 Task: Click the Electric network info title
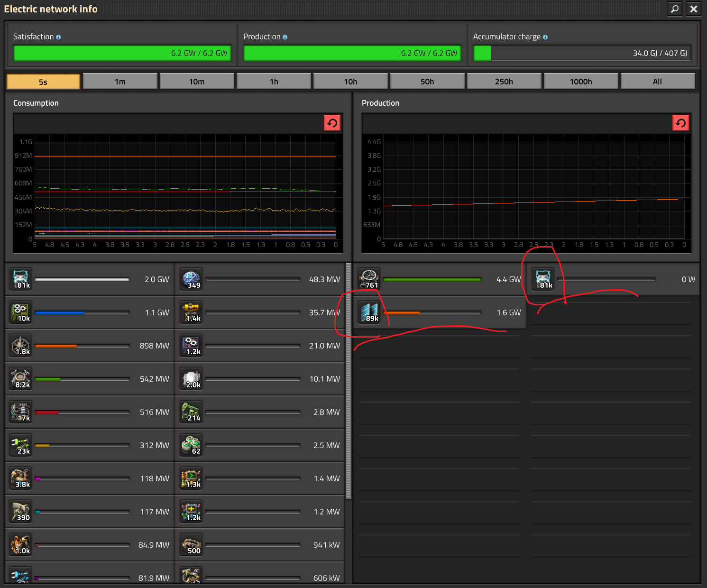coord(51,9)
